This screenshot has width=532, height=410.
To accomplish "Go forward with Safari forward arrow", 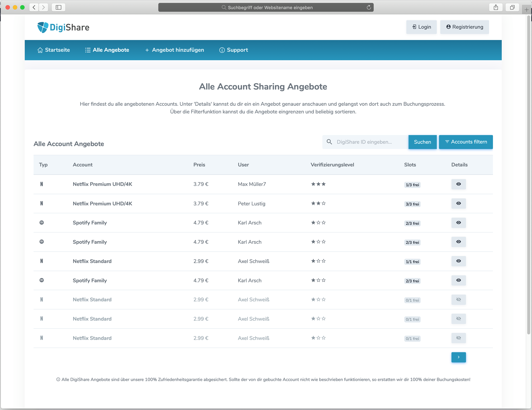I will click(44, 7).
